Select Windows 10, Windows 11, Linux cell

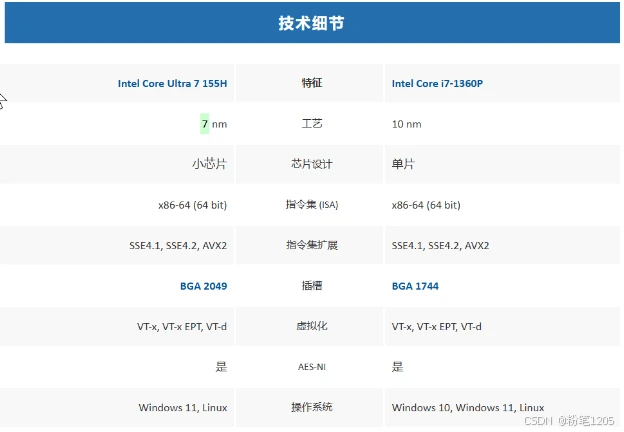click(468, 408)
